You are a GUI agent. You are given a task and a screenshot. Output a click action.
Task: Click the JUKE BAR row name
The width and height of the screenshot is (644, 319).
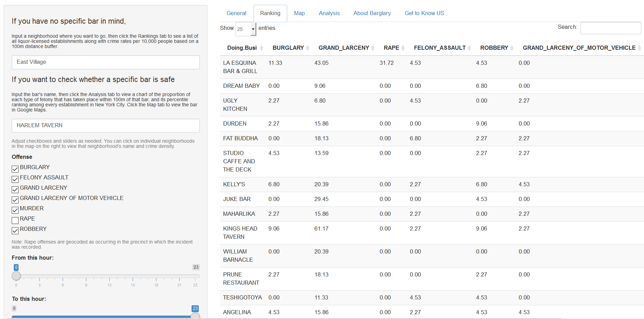(237, 199)
